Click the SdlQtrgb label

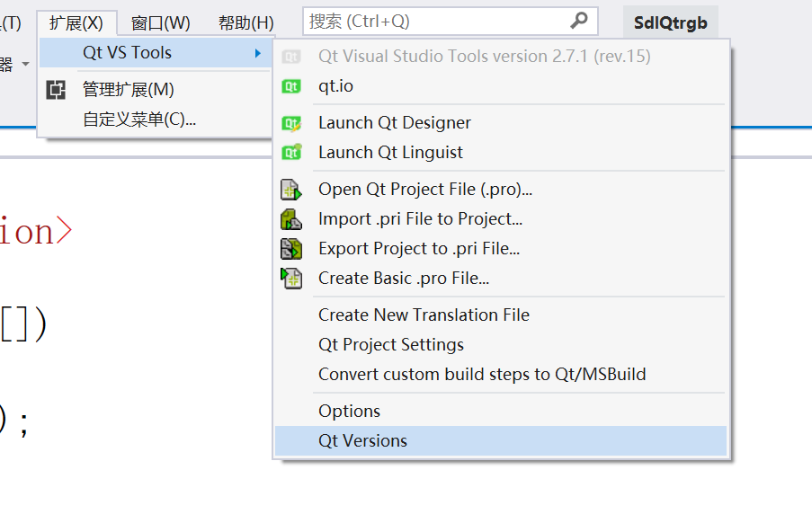670,22
